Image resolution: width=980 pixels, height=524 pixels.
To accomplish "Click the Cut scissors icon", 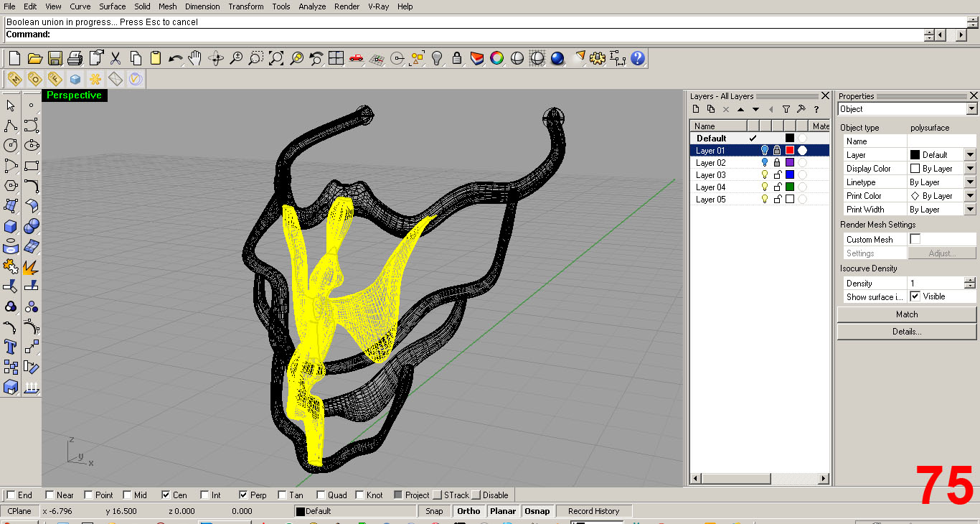I will pyautogui.click(x=115, y=58).
